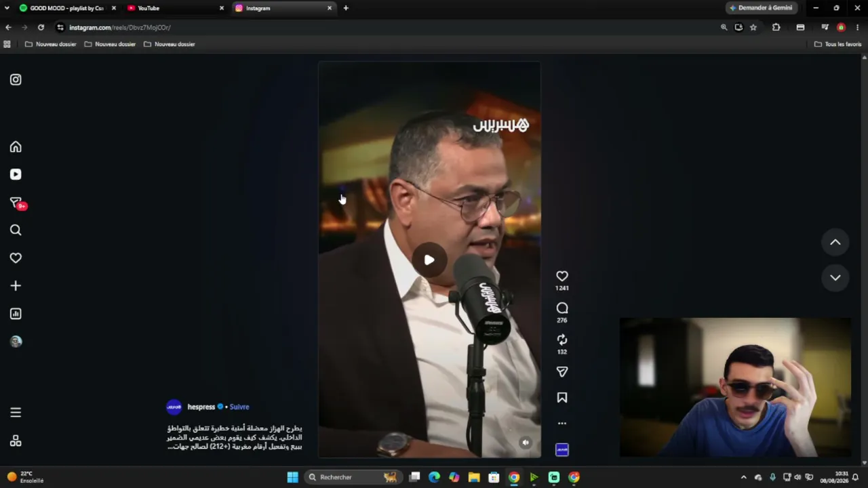Click the Demander à Gemini button

tap(761, 8)
